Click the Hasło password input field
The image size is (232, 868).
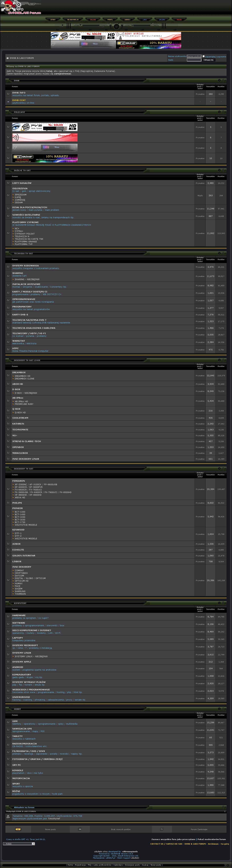(194, 60)
